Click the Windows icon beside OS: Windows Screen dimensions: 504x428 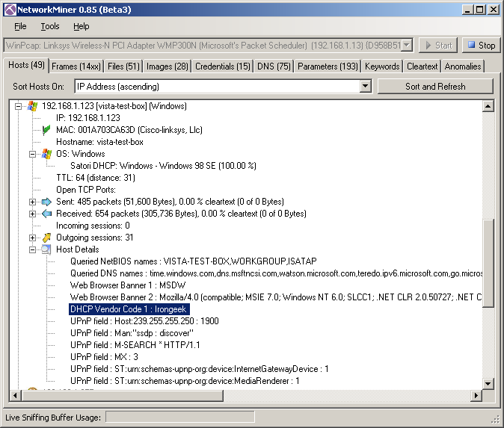coord(46,154)
